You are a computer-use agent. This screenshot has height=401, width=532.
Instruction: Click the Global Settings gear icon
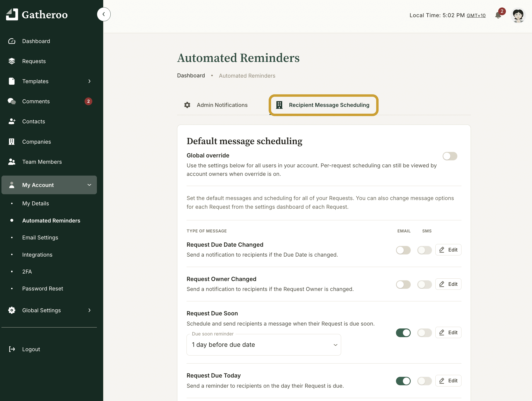(x=12, y=310)
